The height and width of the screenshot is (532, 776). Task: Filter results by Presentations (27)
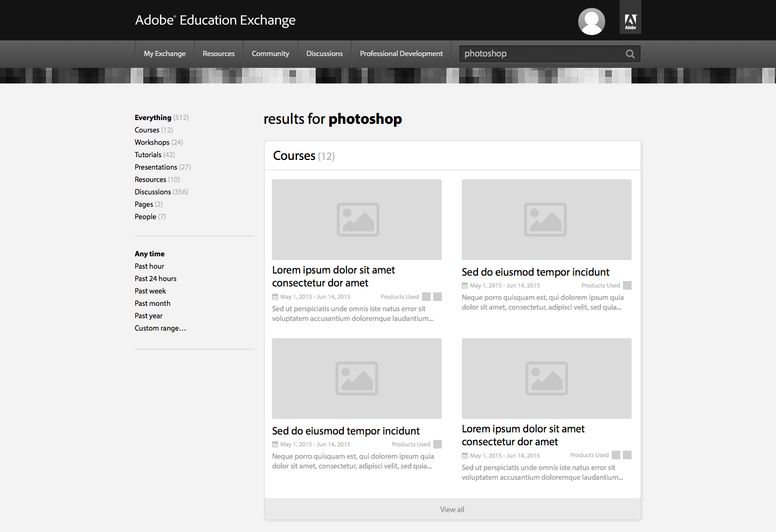click(x=163, y=167)
